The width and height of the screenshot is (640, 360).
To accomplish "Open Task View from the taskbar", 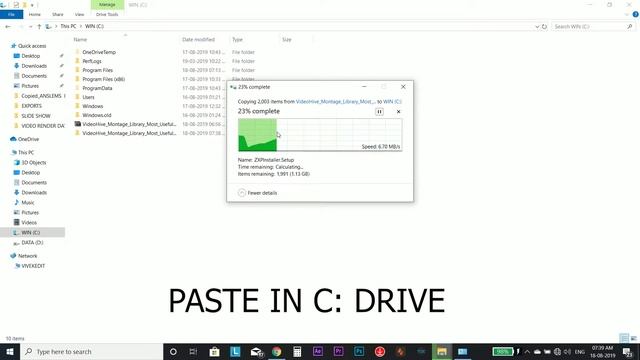I will [x=193, y=351].
